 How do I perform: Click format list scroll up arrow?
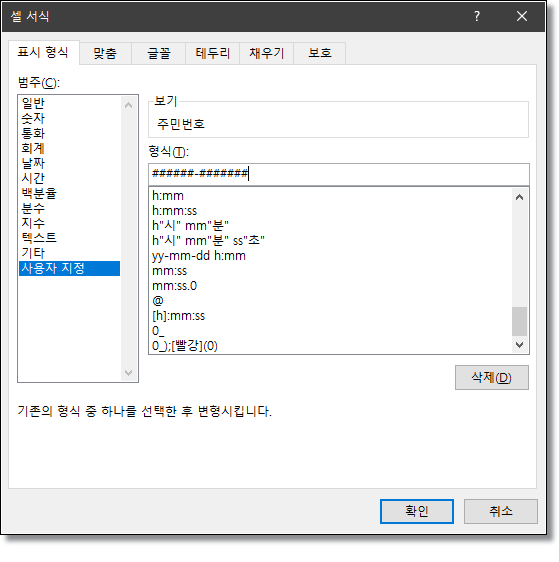520,197
